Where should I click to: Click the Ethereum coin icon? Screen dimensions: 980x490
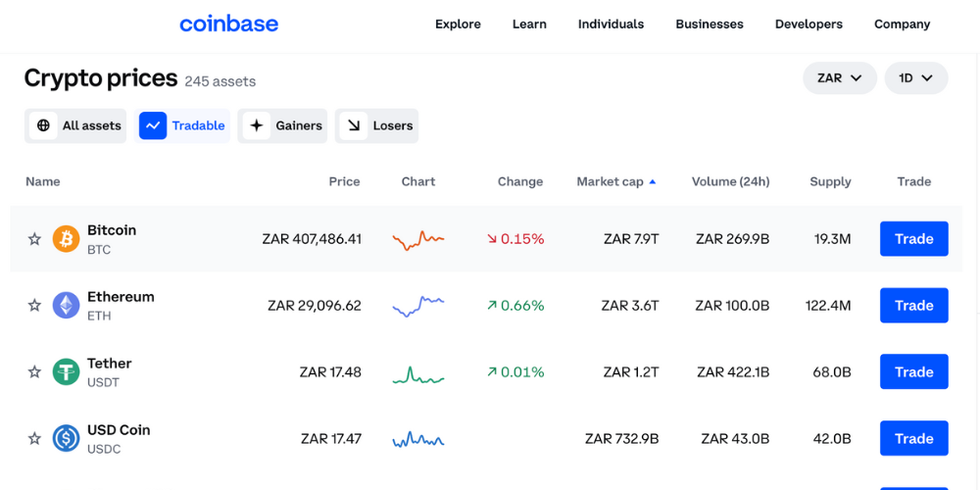click(x=66, y=306)
